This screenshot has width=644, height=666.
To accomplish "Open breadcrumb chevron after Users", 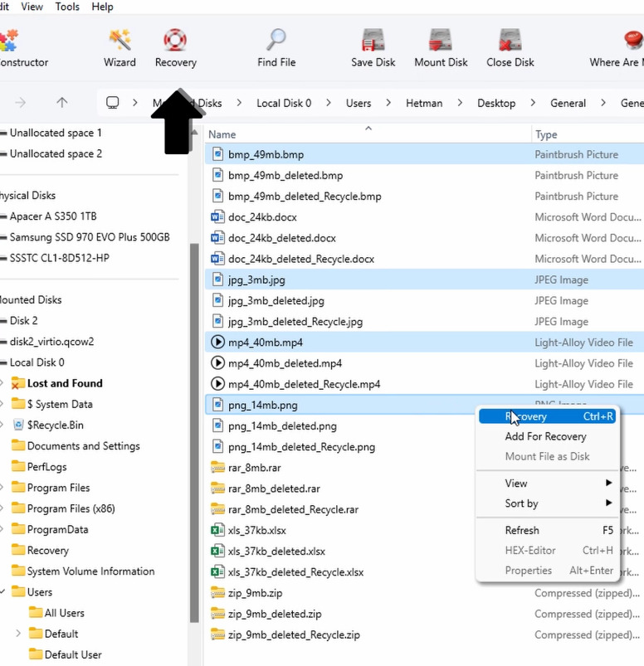I will [388, 102].
